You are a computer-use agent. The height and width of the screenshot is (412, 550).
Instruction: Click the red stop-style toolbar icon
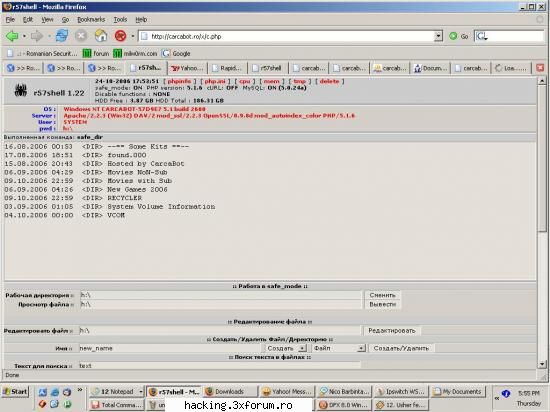120,36
